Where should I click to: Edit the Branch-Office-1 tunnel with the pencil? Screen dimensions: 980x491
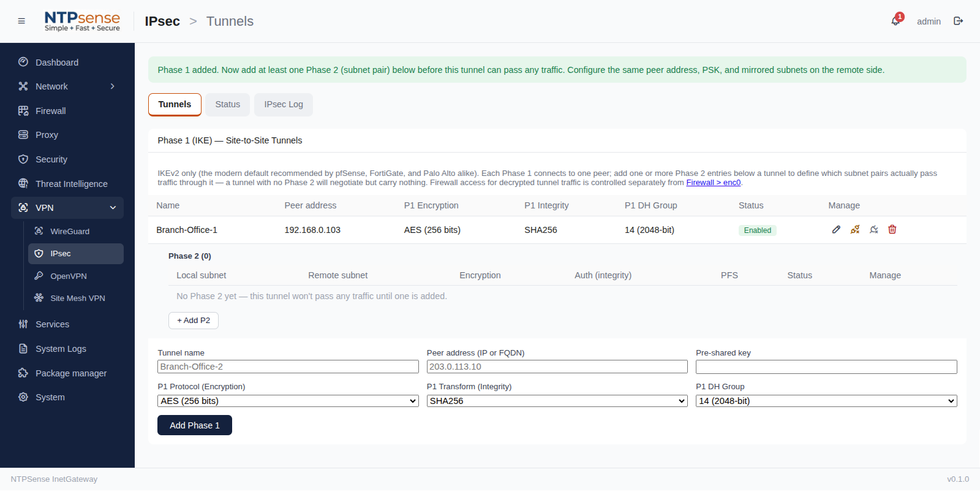pyautogui.click(x=836, y=229)
